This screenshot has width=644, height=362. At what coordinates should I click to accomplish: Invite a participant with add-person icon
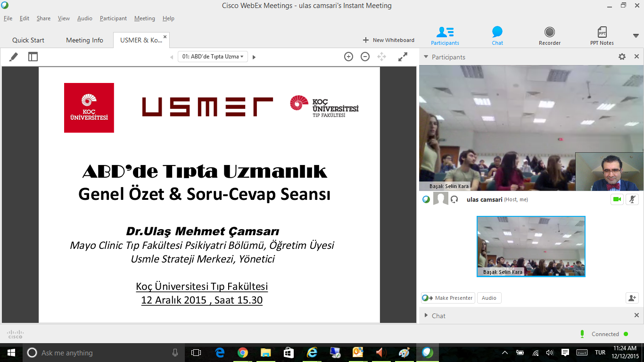point(632,298)
